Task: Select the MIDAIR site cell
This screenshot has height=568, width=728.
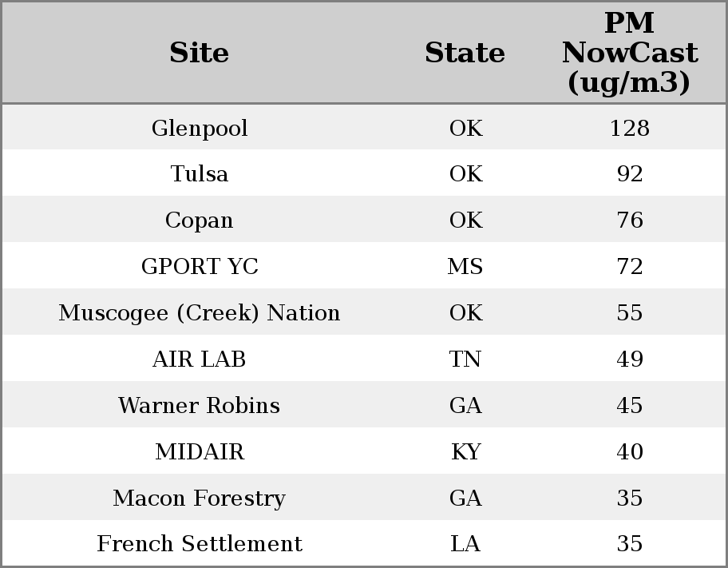Action: pos(200,452)
